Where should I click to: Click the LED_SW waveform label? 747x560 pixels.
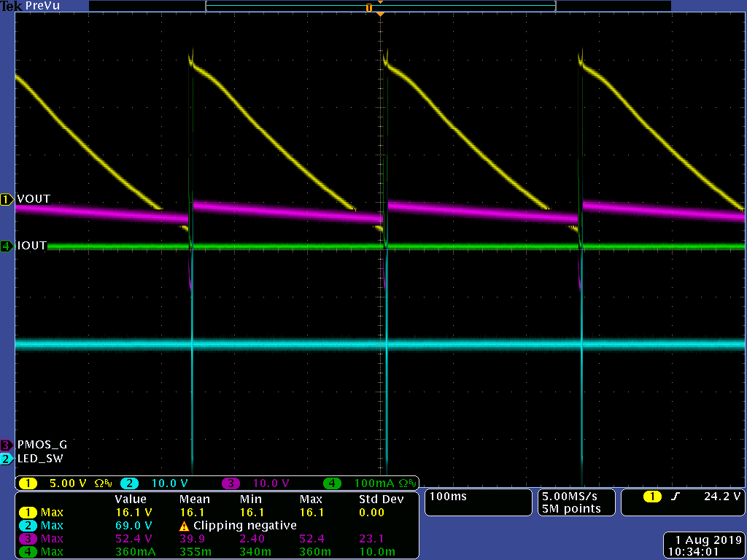[x=40, y=459]
